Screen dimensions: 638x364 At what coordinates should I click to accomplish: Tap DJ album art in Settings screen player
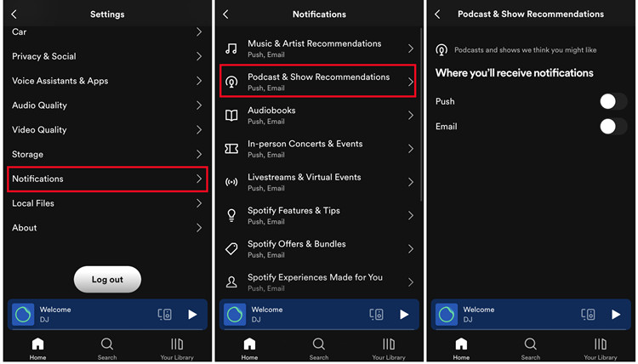23,315
